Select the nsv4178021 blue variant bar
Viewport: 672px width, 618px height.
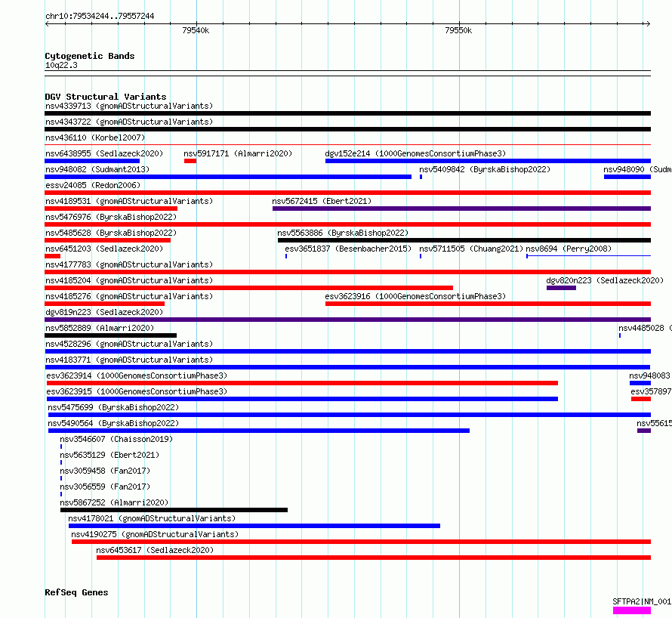coord(254,526)
